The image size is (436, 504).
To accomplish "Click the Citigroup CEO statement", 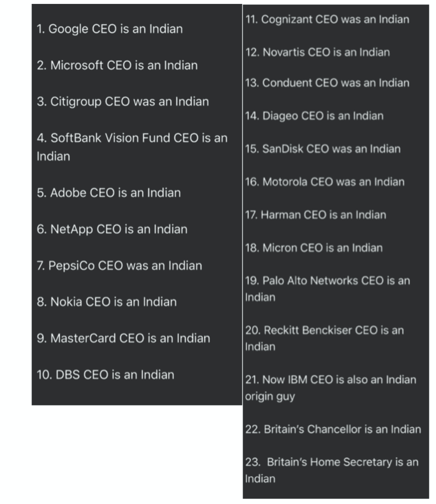I will (123, 102).
